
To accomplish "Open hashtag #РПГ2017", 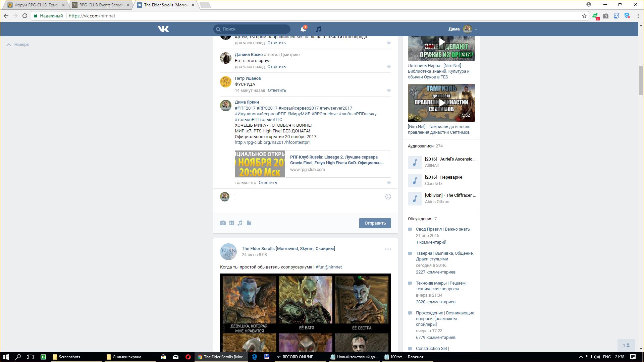I will tap(245, 108).
